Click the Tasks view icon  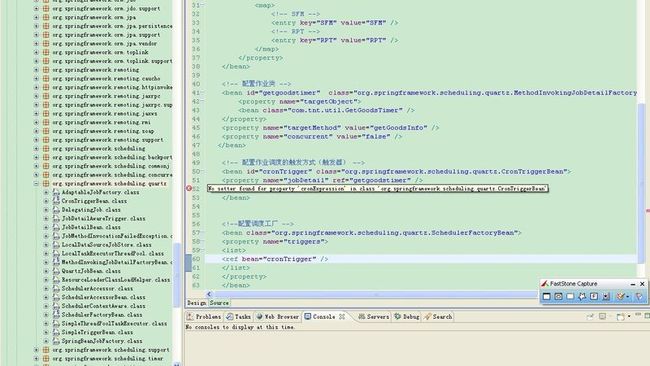(229, 317)
